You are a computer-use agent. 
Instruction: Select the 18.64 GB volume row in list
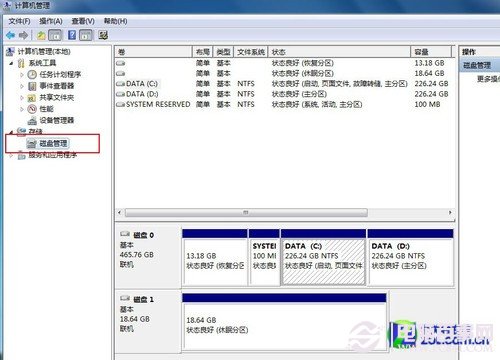pos(284,73)
